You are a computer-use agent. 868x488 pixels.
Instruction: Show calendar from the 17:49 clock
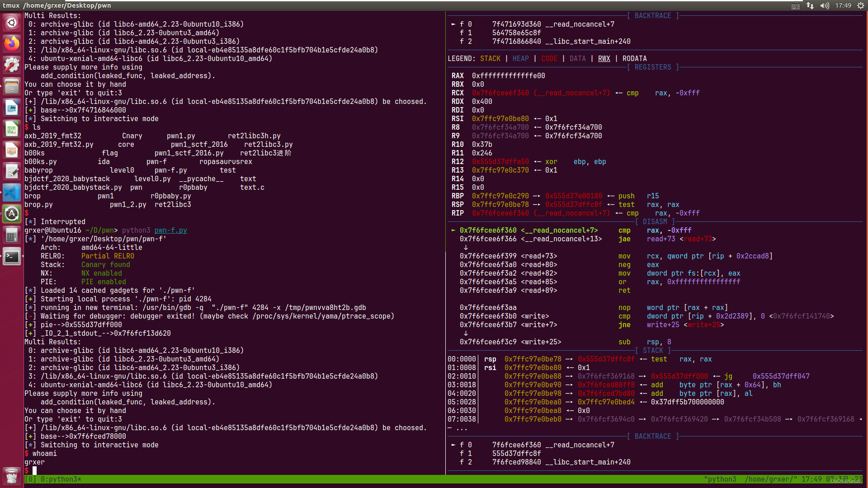click(843, 5)
